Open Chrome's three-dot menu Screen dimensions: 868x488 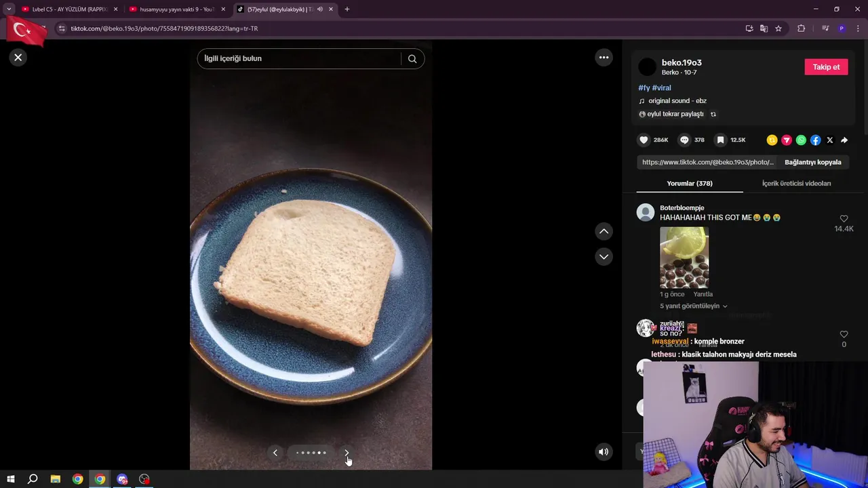[859, 28]
